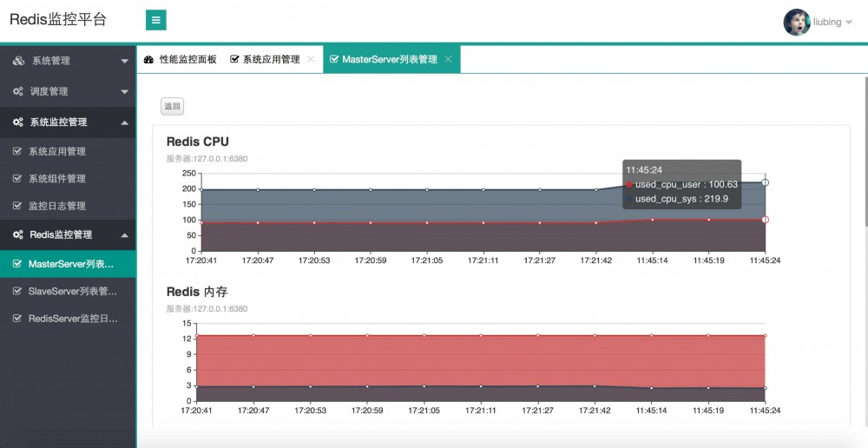Viewport: 868px width, 448px height.
Task: Click the Redis监控平台 title
Action: 58,19
